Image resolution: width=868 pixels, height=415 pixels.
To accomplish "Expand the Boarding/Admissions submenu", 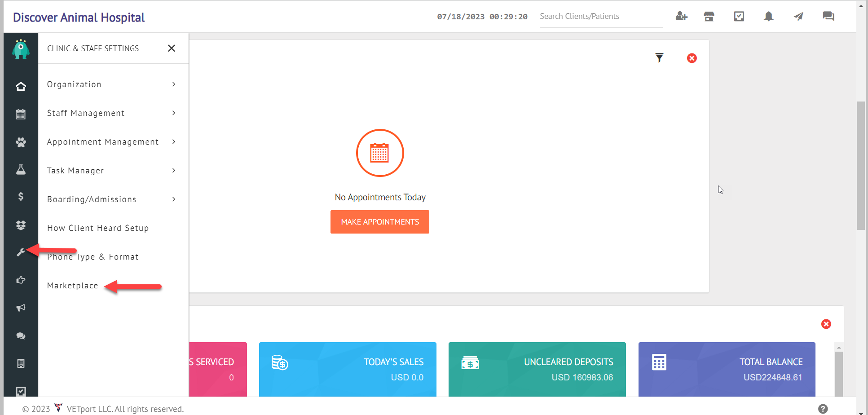I will coord(113,199).
